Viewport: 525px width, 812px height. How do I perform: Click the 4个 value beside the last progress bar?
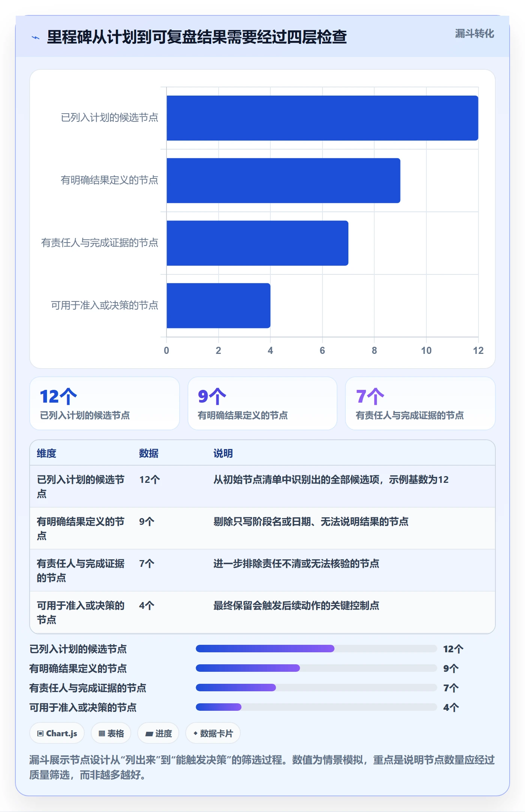tap(451, 707)
